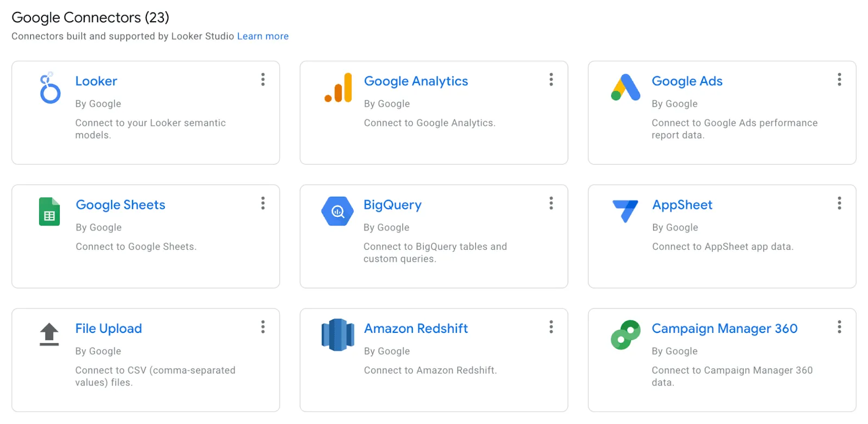Open the AppSheet connector
This screenshot has width=868, height=424.
click(682, 205)
